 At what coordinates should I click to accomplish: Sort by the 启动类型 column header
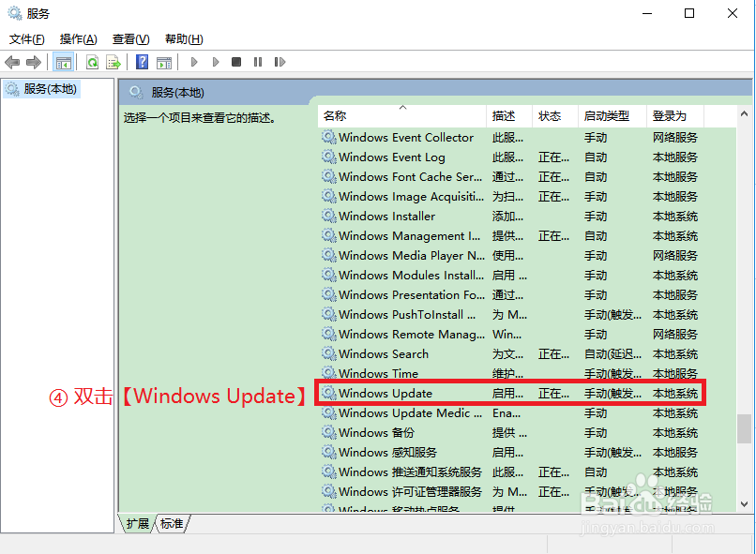pos(612,116)
